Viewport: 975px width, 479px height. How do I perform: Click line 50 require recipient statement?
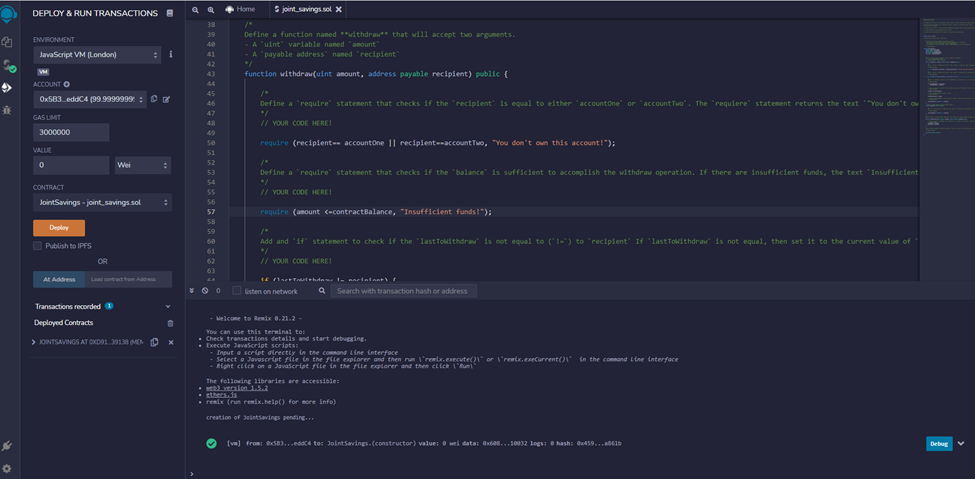tap(438, 143)
